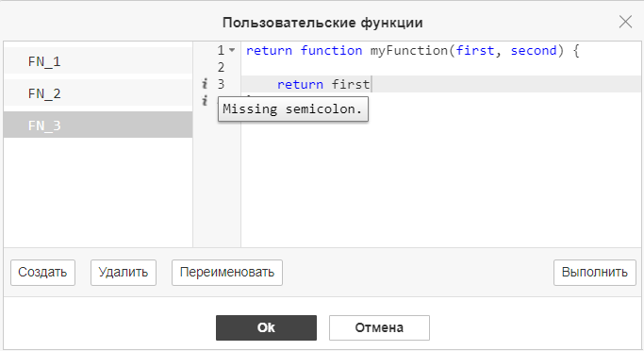Select function FN_1 in the list
The image size is (644, 351).
click(x=98, y=60)
